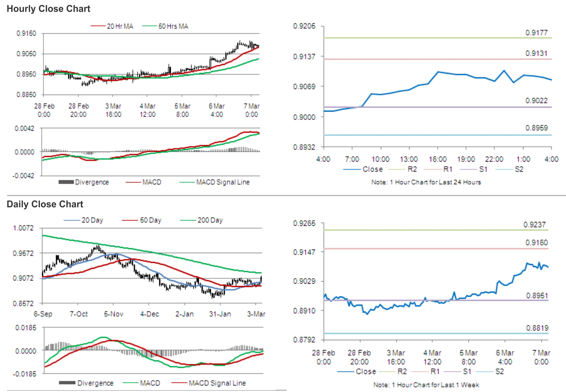Click the 1.0072 axis label on daily chart
This screenshot has width=566, height=392.
[x=23, y=228]
